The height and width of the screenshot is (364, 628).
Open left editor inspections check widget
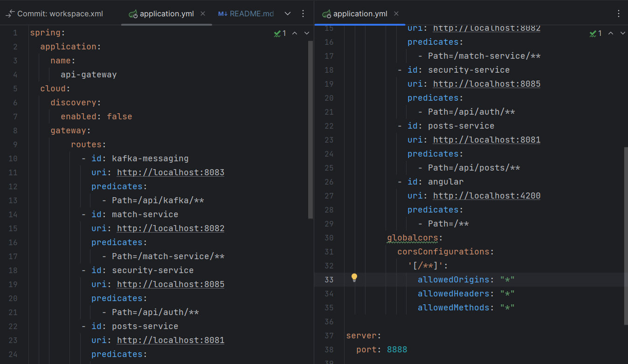[x=280, y=33]
